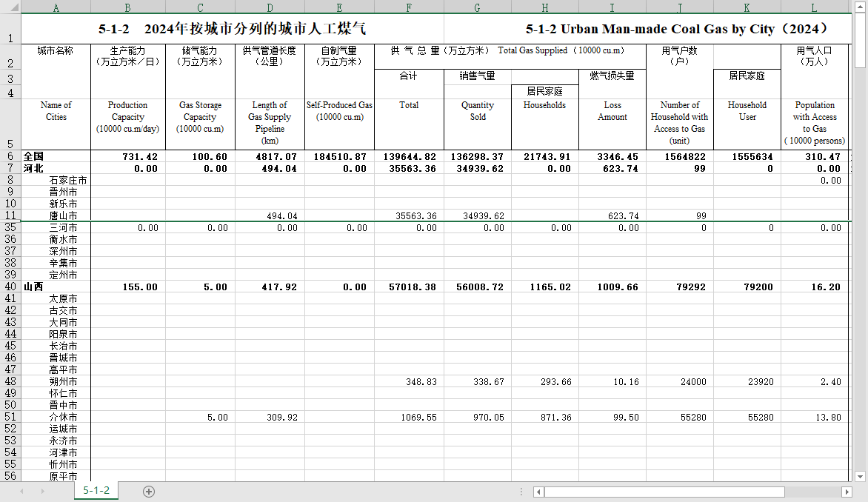Select the '朔州市' cell

pyautogui.click(x=56, y=381)
